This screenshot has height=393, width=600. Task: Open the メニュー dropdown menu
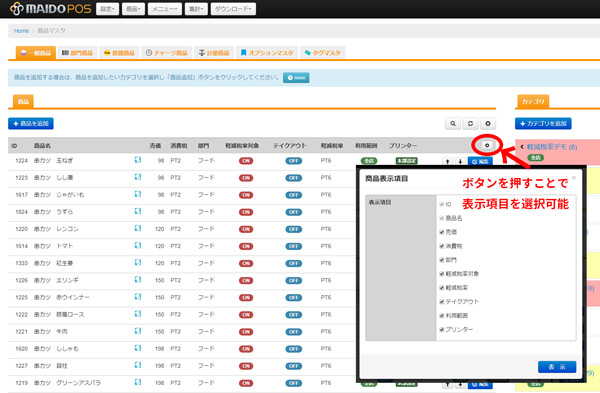[x=165, y=9]
